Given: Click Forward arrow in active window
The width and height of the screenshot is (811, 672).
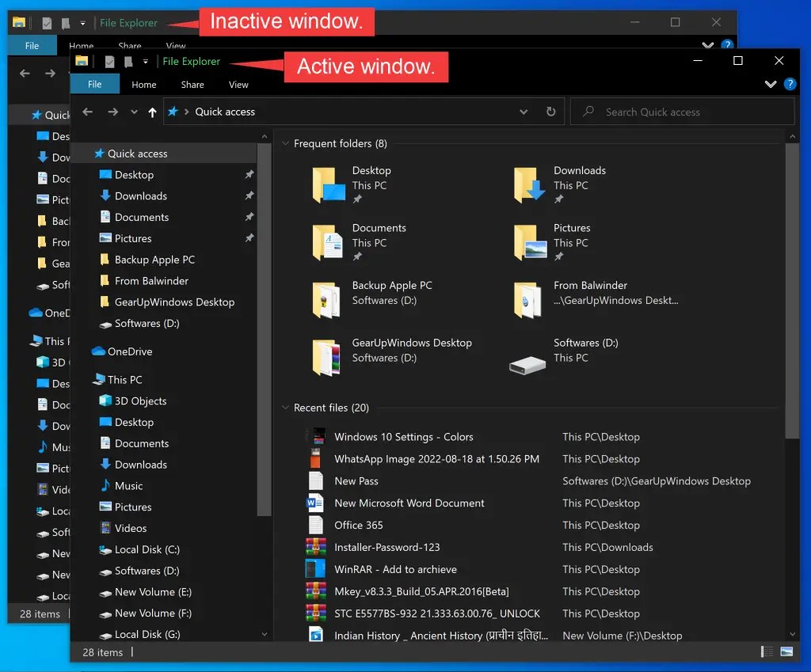Looking at the screenshot, I should (x=112, y=112).
